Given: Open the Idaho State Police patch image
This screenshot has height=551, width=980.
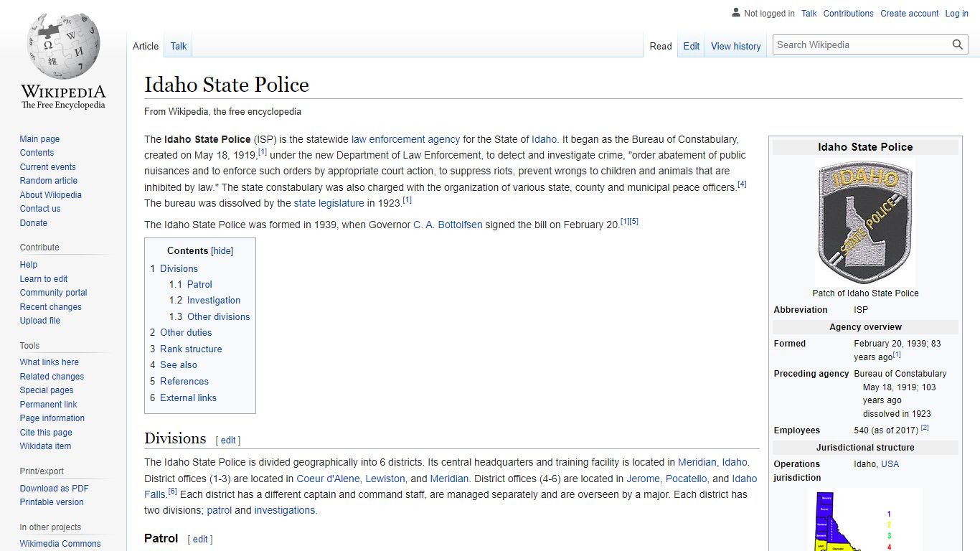Looking at the screenshot, I should 865,222.
